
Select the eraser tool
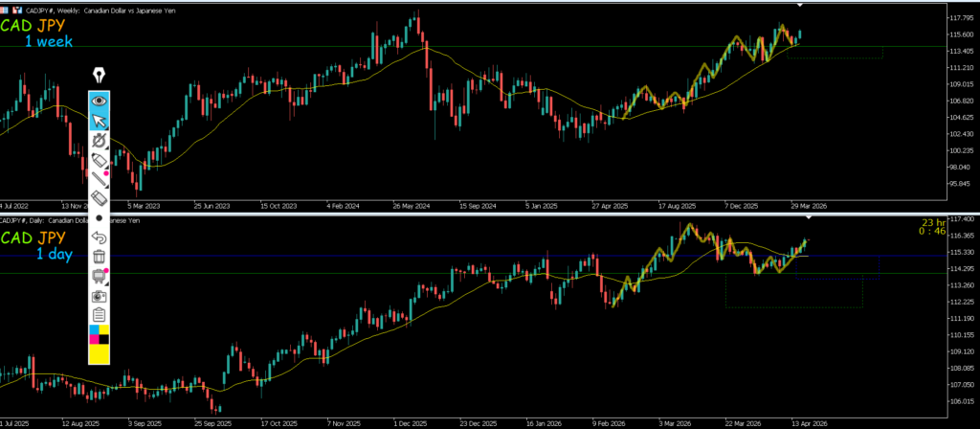click(x=99, y=197)
